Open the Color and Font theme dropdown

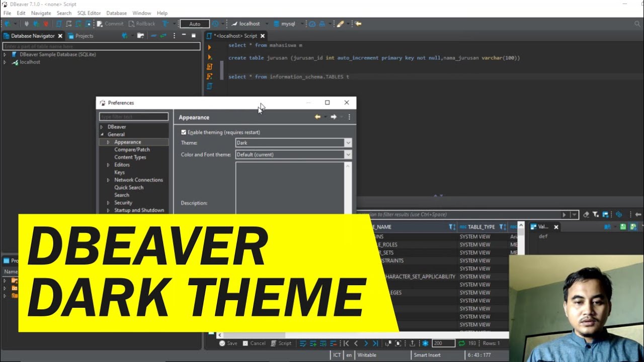tap(293, 154)
